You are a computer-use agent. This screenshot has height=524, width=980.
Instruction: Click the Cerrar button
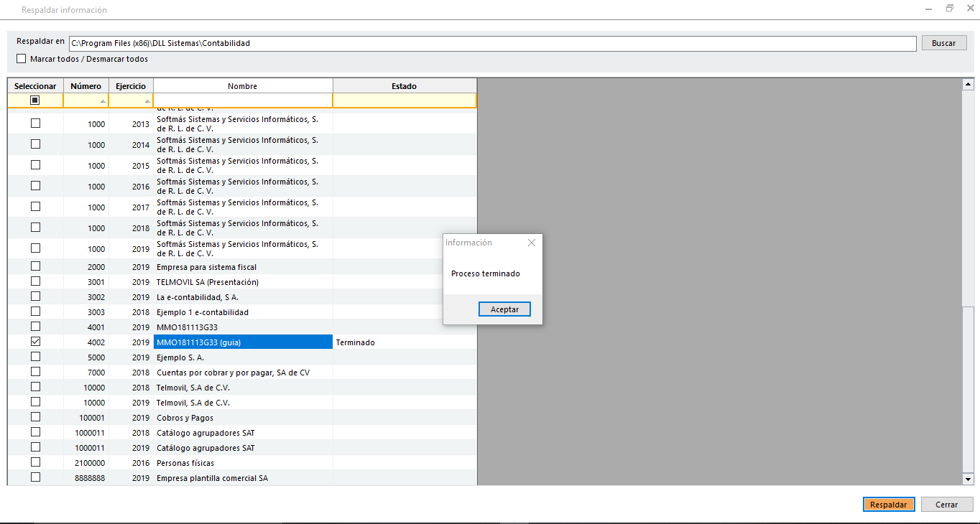pyautogui.click(x=946, y=505)
